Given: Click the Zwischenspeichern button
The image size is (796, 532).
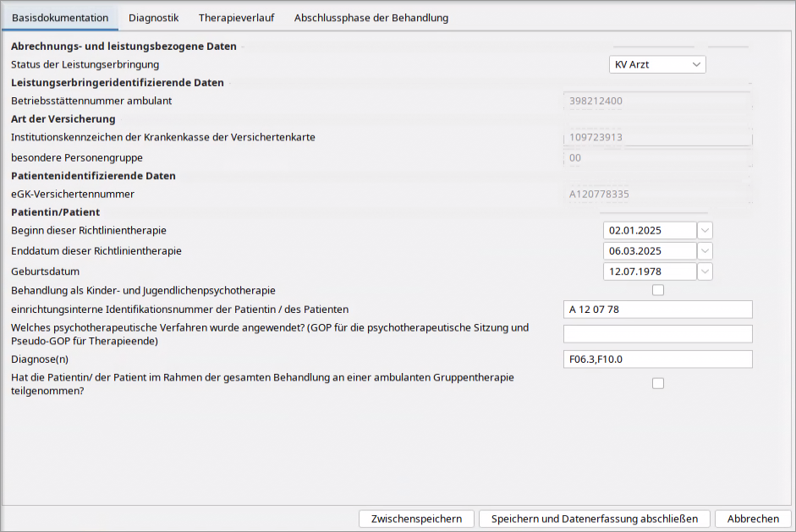Looking at the screenshot, I should click(x=416, y=518).
